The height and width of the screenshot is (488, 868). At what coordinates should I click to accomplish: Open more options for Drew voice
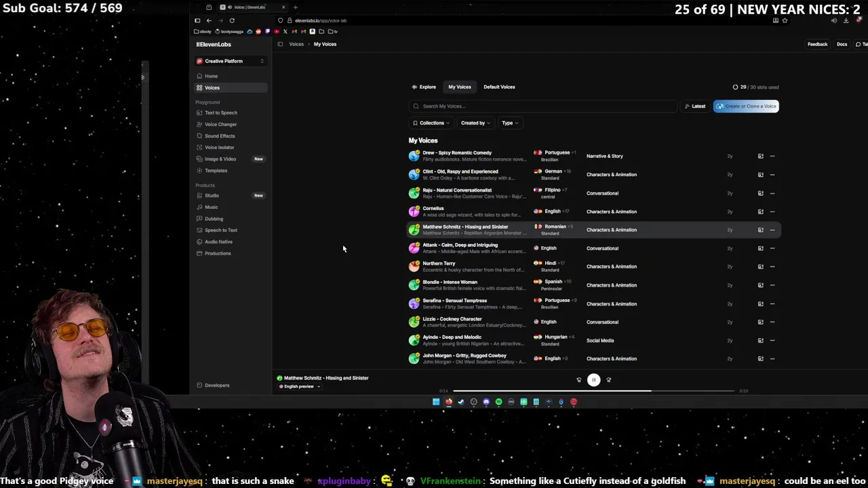tap(772, 156)
